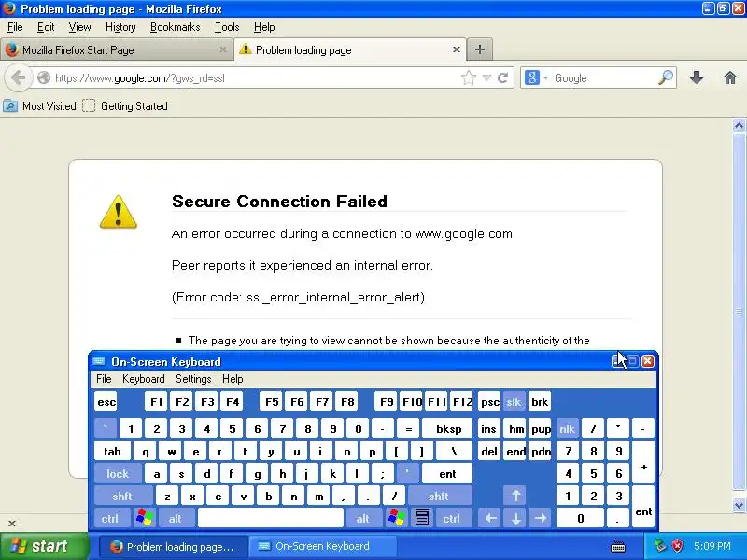Open Firefox File menu

tap(15, 27)
